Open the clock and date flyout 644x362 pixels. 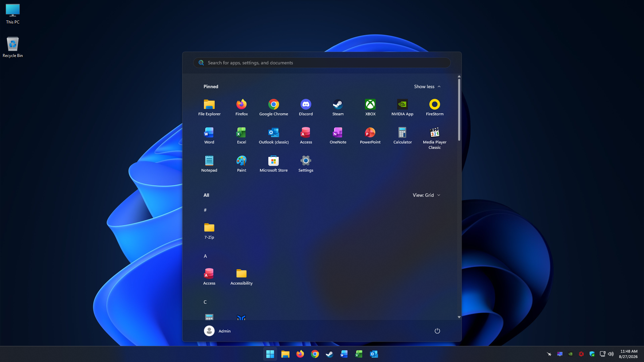coord(628,354)
